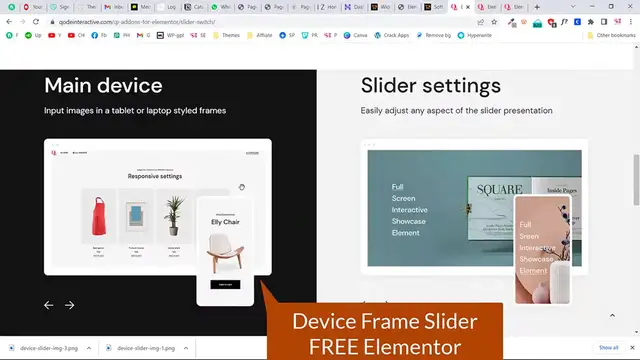Image resolution: width=640 pixels, height=360 pixels.
Task: Open the Remove bg bookmark
Action: click(x=433, y=36)
